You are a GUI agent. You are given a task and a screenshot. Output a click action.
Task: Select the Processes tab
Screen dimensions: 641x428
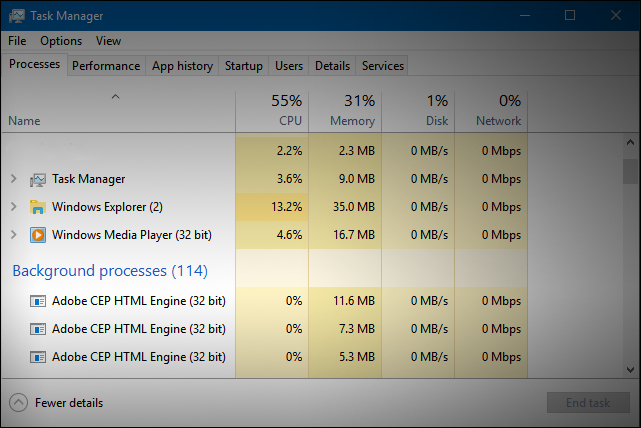pyautogui.click(x=34, y=64)
